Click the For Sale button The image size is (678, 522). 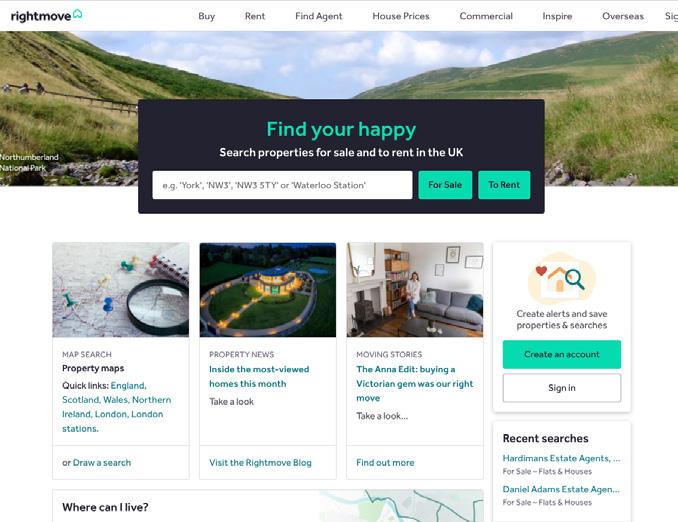(445, 185)
